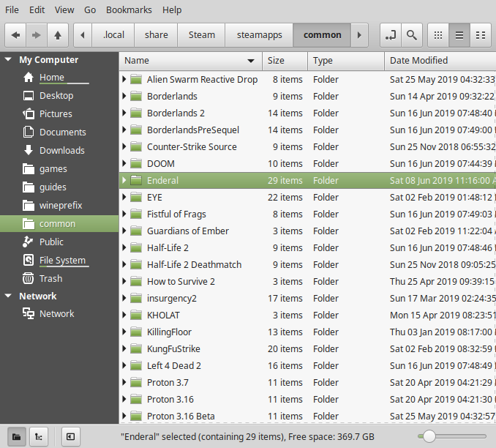
Task: Open the Edit menu
Action: [37, 10]
